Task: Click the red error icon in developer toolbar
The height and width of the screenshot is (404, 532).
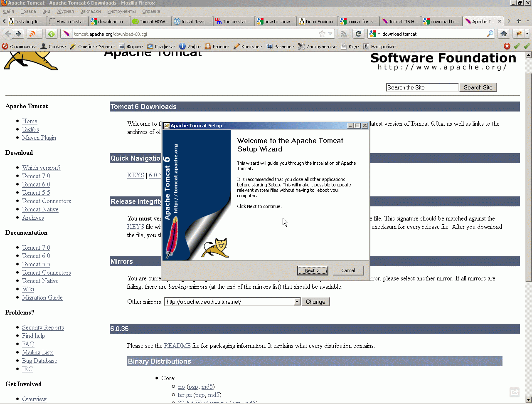Action: pos(507,46)
